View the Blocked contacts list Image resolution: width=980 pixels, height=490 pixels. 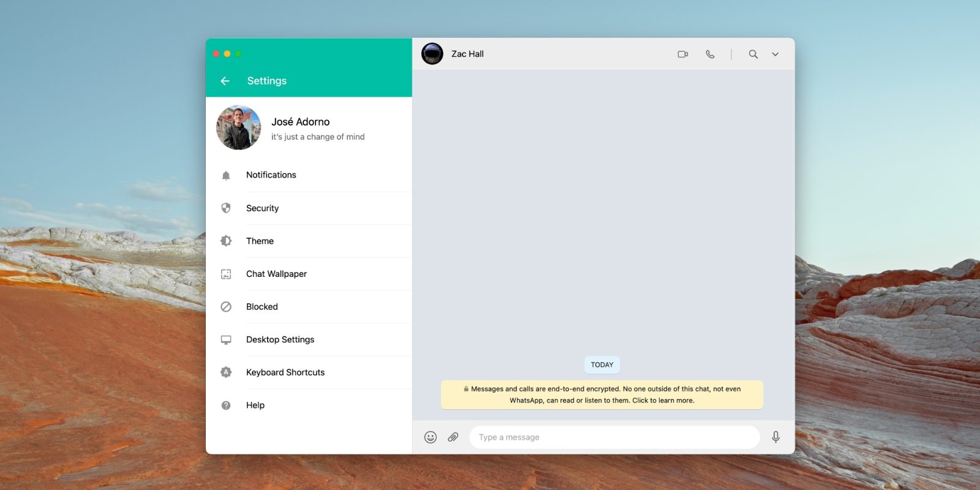[262, 307]
